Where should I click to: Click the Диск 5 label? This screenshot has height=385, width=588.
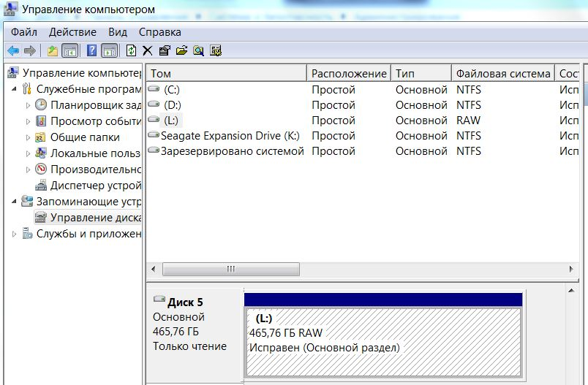tap(185, 302)
